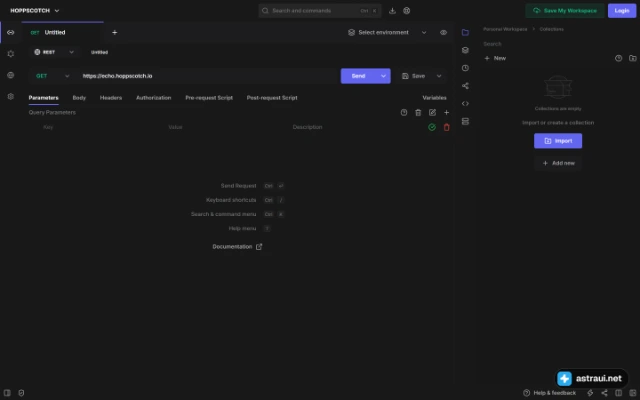Click Add new collection button
The image size is (640, 400).
click(558, 163)
